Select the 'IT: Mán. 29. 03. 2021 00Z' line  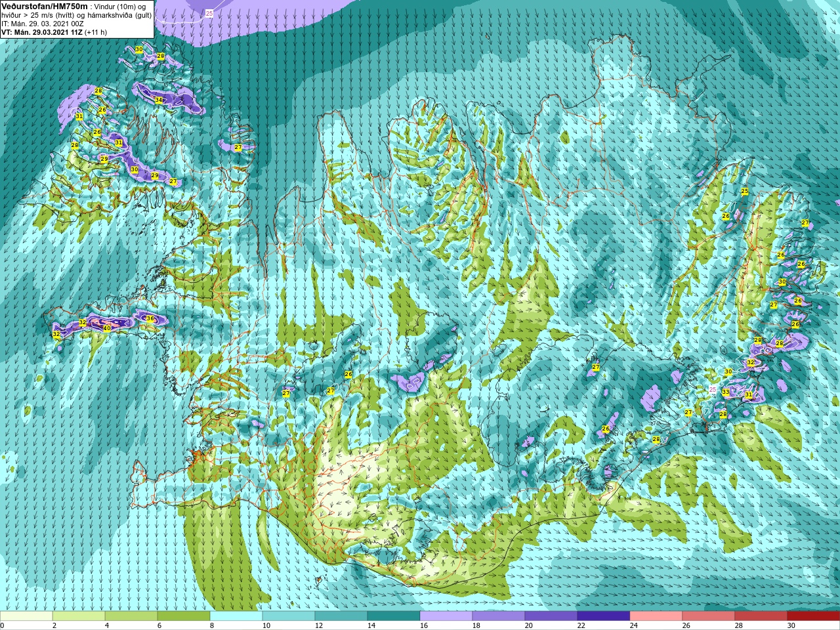43,24
